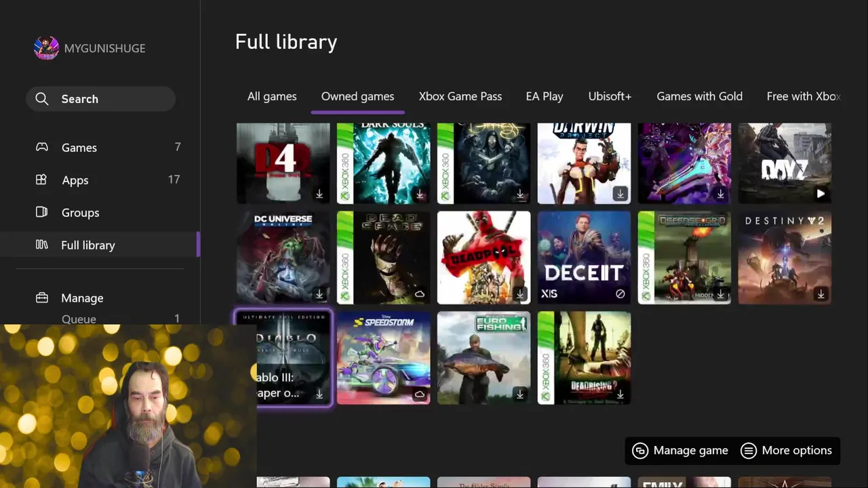
Task: Open Groups in the sidebar
Action: tap(100, 212)
